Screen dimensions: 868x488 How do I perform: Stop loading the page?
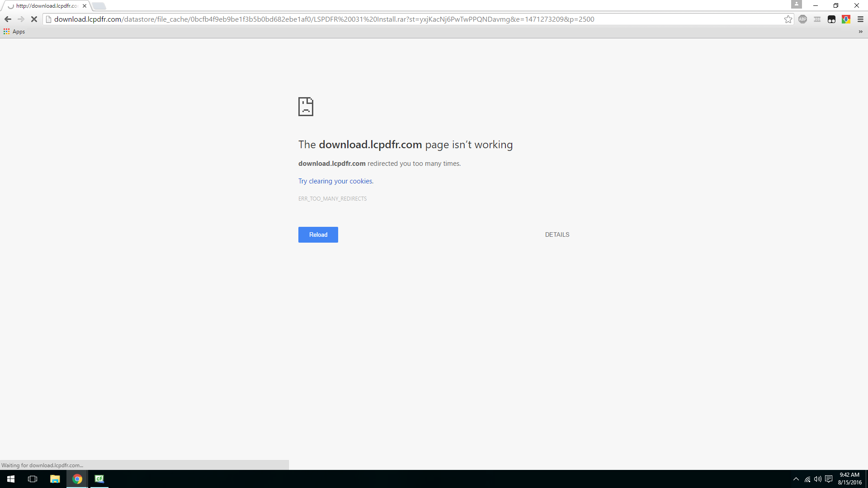click(x=34, y=19)
